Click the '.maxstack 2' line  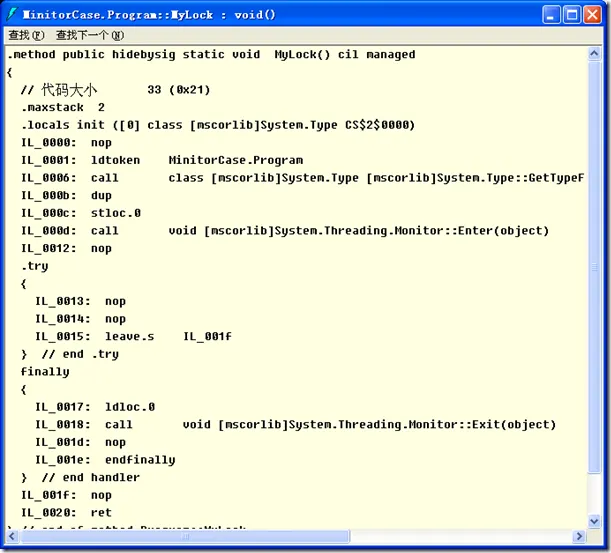tap(63, 107)
